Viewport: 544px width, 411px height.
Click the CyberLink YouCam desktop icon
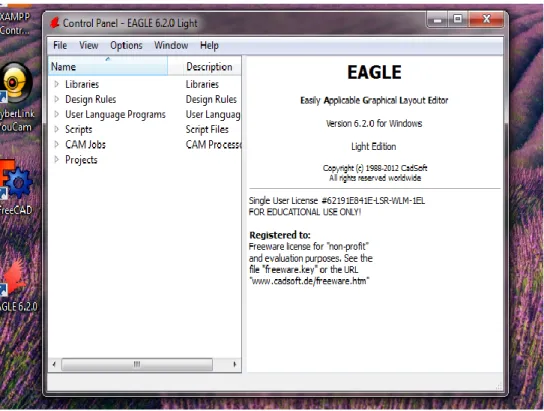click(16, 83)
